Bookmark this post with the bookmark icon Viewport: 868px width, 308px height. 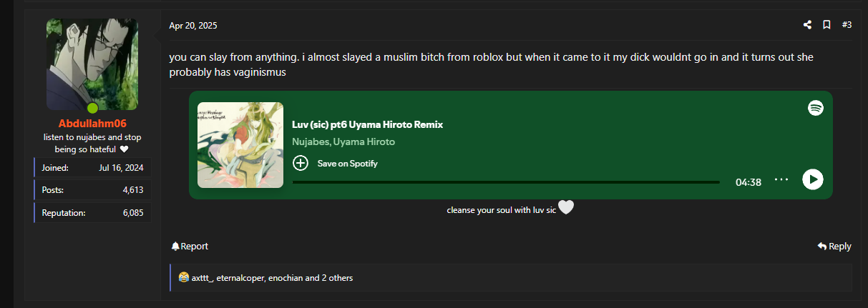pyautogui.click(x=826, y=25)
